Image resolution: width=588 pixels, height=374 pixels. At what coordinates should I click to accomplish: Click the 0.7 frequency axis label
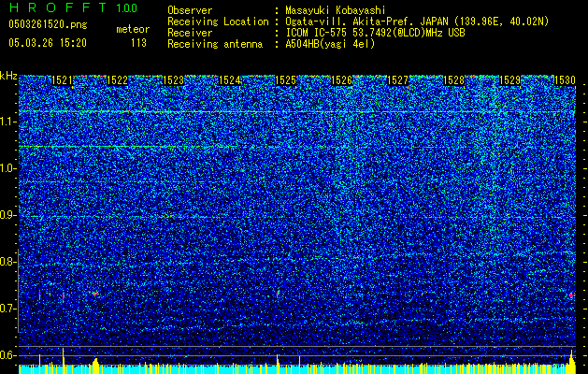pyautogui.click(x=7, y=309)
